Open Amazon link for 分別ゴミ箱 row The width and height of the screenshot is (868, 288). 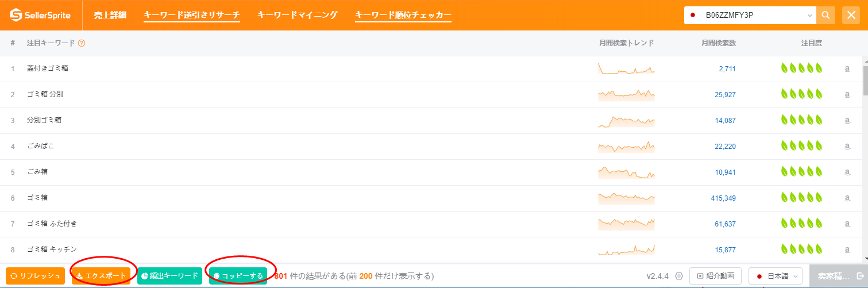pyautogui.click(x=847, y=121)
